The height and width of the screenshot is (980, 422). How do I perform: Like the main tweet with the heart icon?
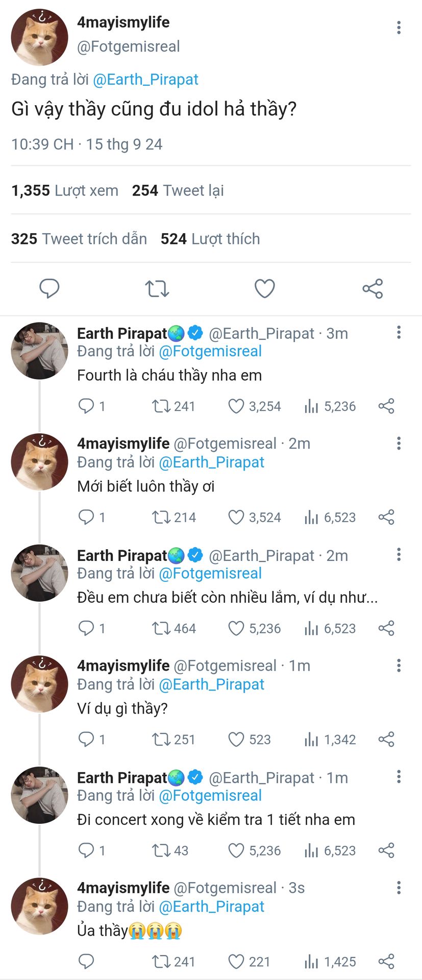pos(265,288)
